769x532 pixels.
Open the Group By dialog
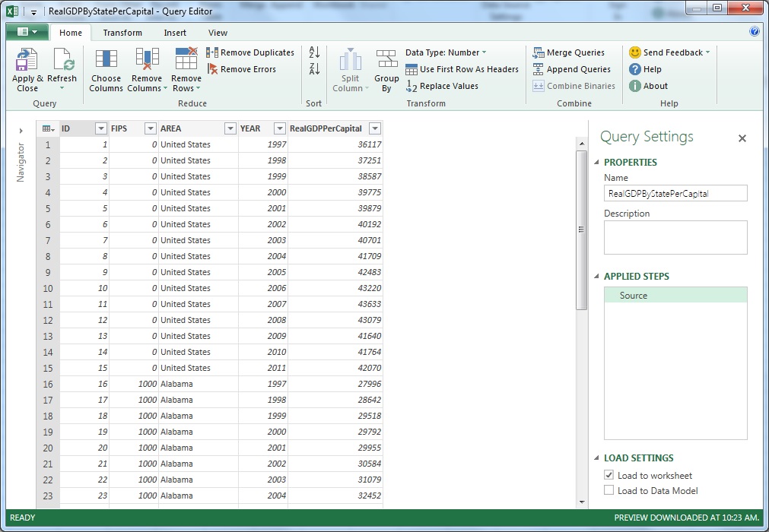pos(386,68)
